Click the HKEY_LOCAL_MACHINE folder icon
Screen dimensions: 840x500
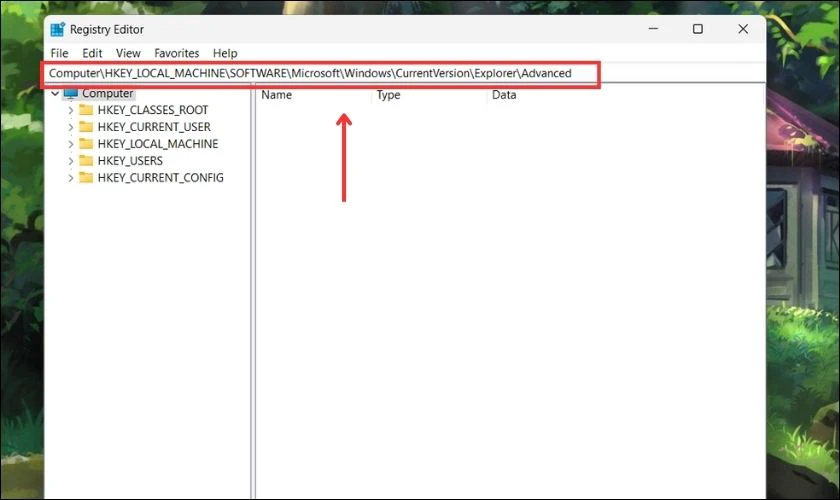pyautogui.click(x=86, y=144)
